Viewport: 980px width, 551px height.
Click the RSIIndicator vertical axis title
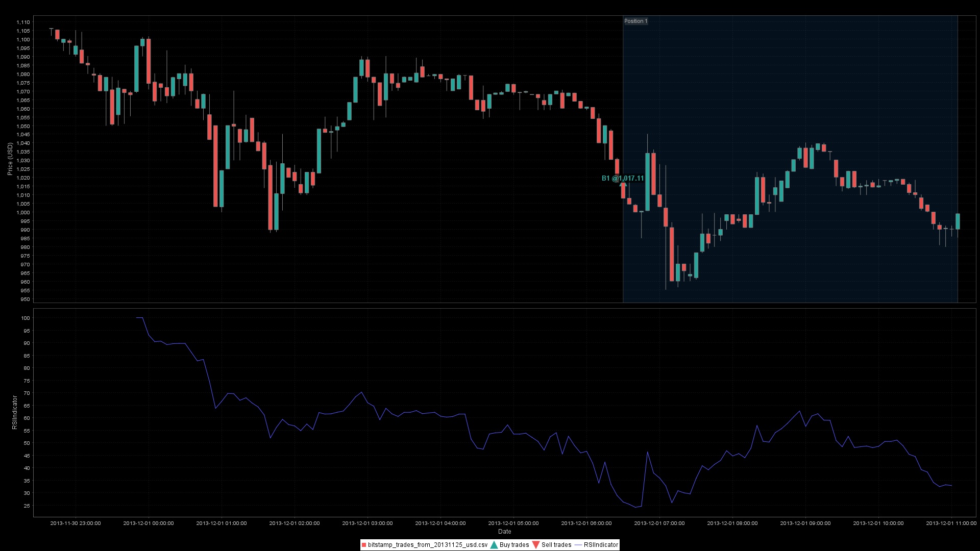click(x=15, y=412)
